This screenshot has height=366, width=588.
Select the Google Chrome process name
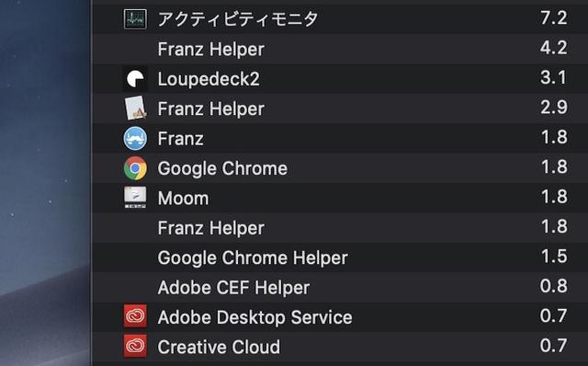(222, 168)
